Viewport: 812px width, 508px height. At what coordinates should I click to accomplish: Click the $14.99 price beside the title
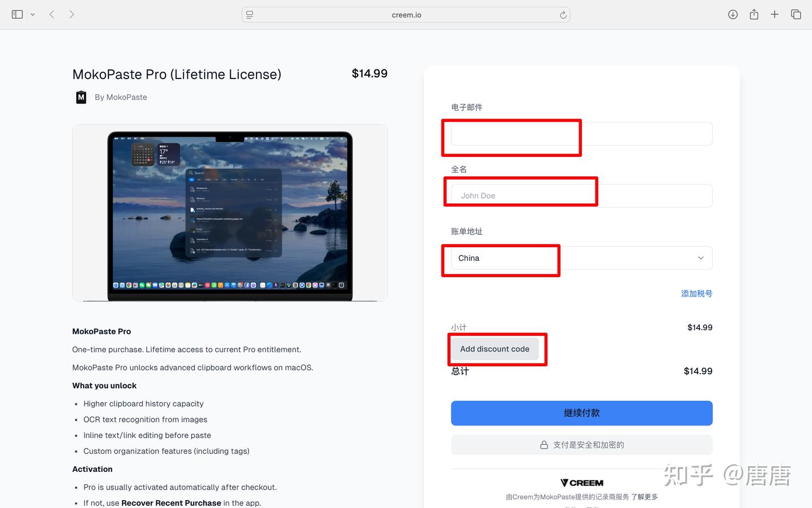tap(369, 73)
